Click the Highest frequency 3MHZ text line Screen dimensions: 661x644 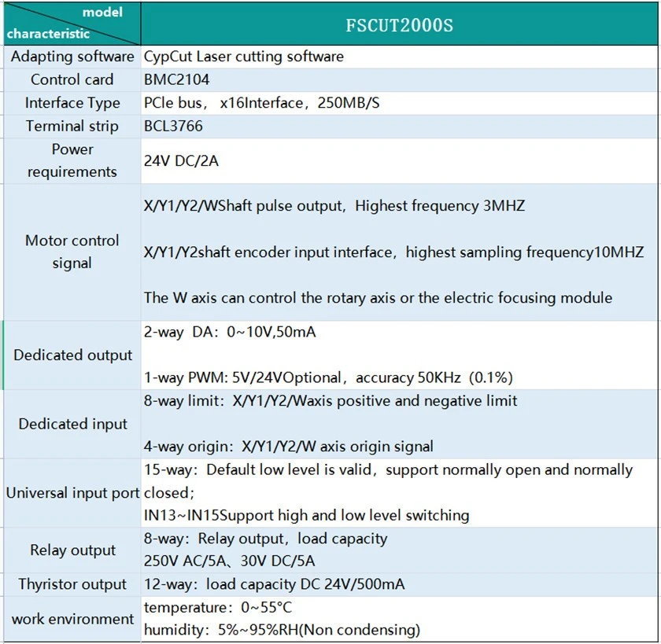tap(334, 206)
